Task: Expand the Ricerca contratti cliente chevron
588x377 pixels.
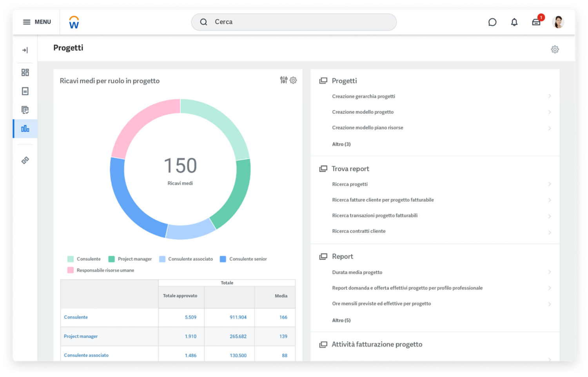Action: click(550, 232)
